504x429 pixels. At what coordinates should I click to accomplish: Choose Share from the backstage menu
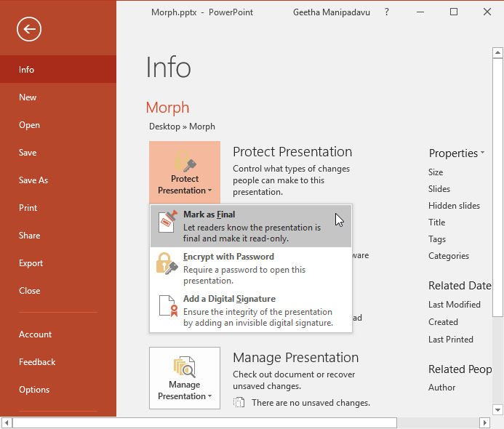click(30, 236)
